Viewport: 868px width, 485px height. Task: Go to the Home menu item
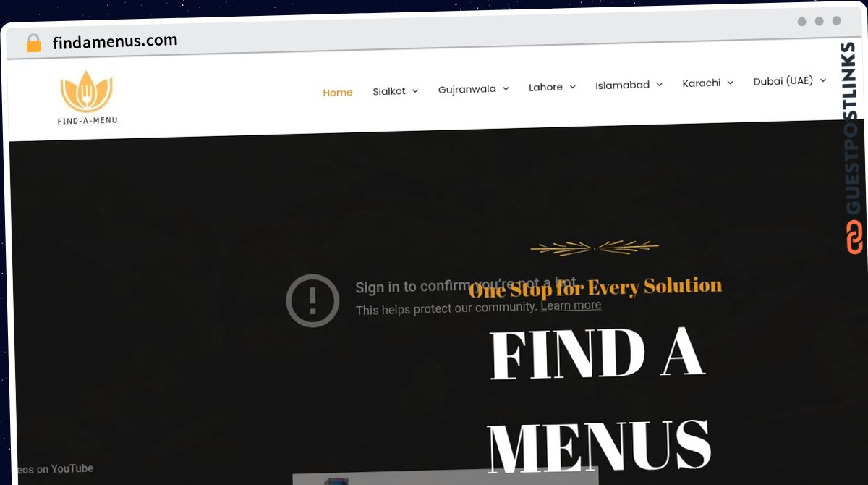click(338, 93)
